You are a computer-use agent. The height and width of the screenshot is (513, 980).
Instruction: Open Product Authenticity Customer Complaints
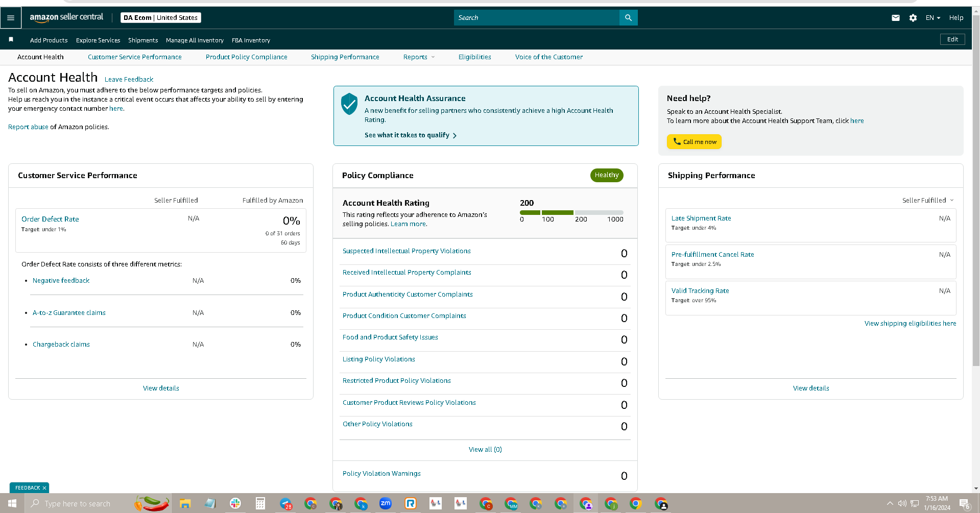pyautogui.click(x=408, y=295)
